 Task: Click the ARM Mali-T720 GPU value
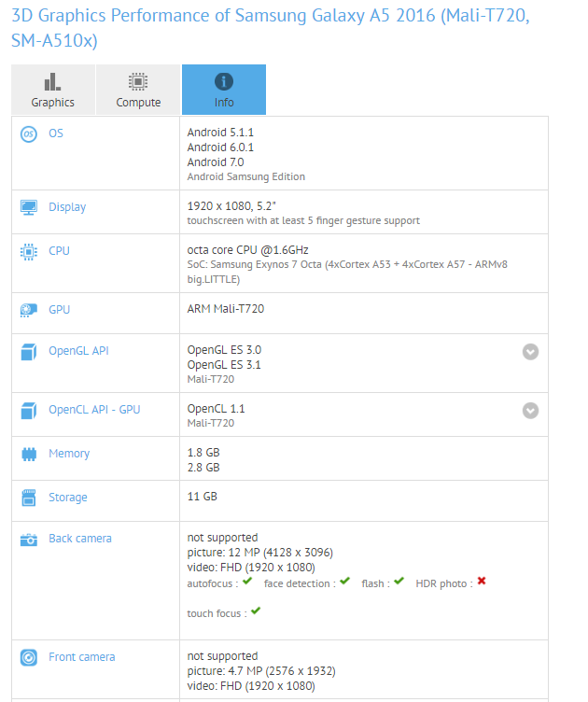[226, 309]
